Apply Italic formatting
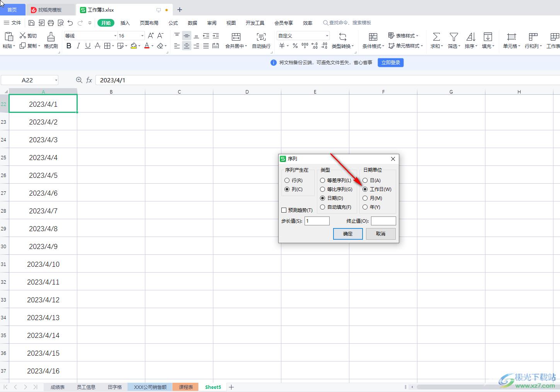This screenshot has height=392, width=560. point(78,46)
